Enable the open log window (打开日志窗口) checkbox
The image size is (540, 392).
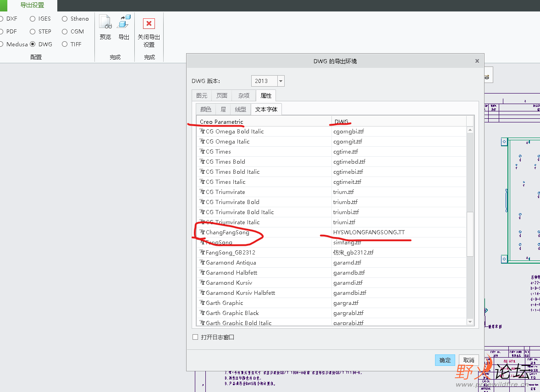coord(195,337)
